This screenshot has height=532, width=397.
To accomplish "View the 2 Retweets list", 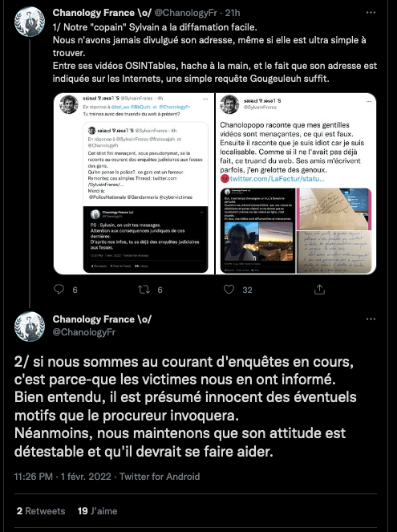I will click(41, 511).
